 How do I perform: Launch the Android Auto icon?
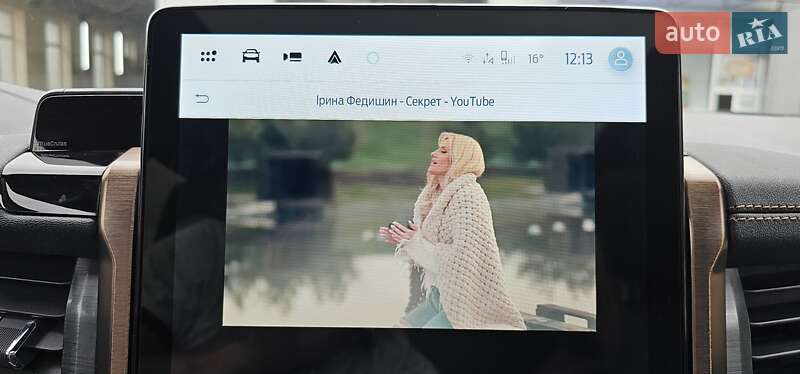(335, 58)
